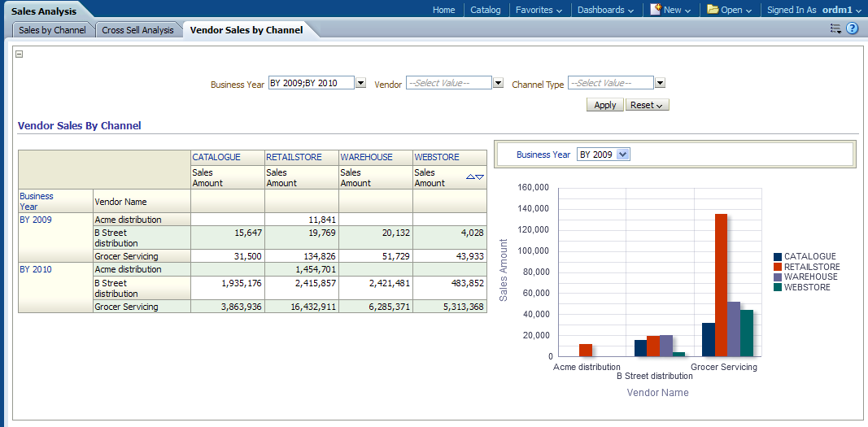This screenshot has height=427, width=868.
Task: Go to the Home link
Action: click(444, 10)
